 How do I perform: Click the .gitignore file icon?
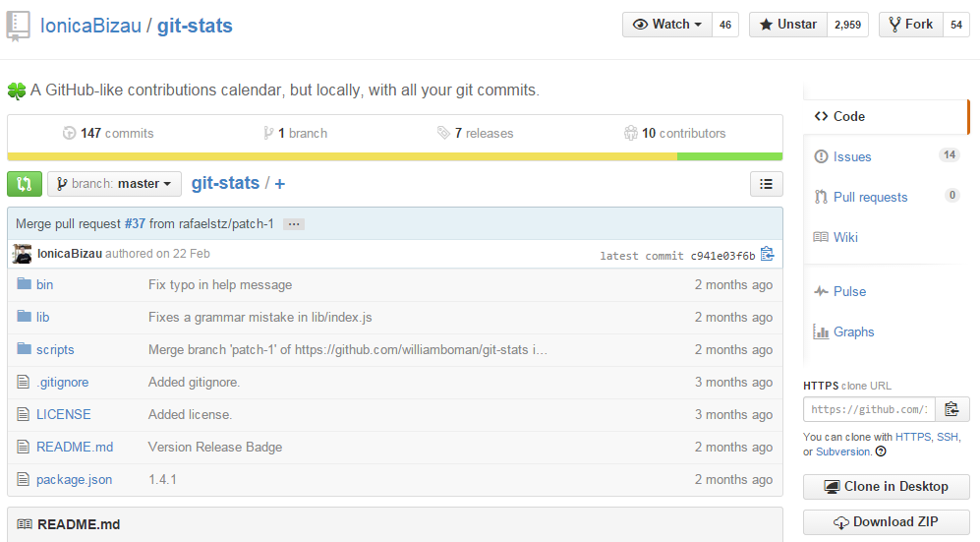tap(24, 382)
